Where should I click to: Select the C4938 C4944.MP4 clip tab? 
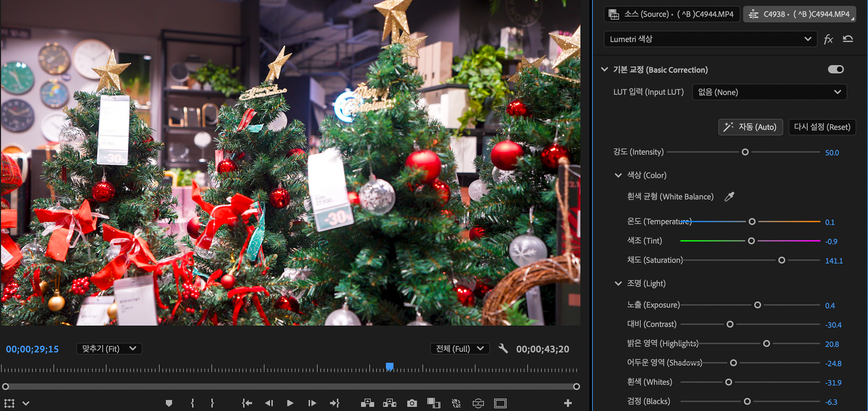(x=799, y=14)
